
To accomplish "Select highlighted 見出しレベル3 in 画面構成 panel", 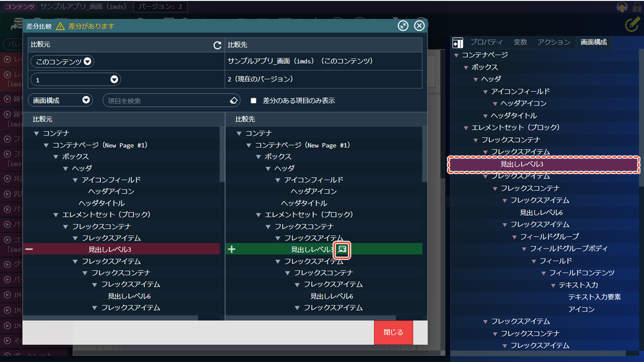I will (x=522, y=165).
